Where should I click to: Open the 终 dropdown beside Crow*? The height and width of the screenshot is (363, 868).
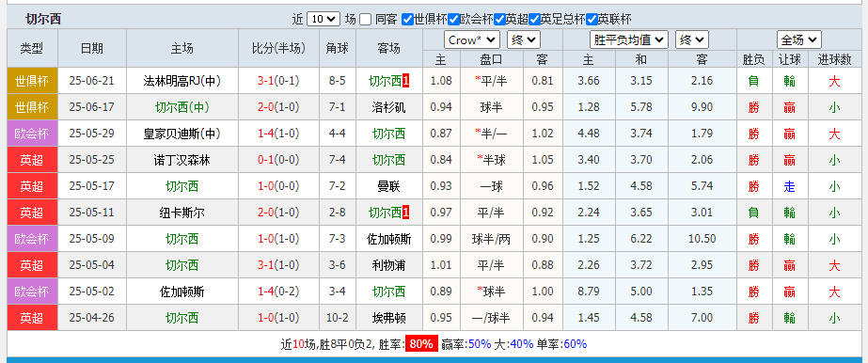[x=523, y=39]
